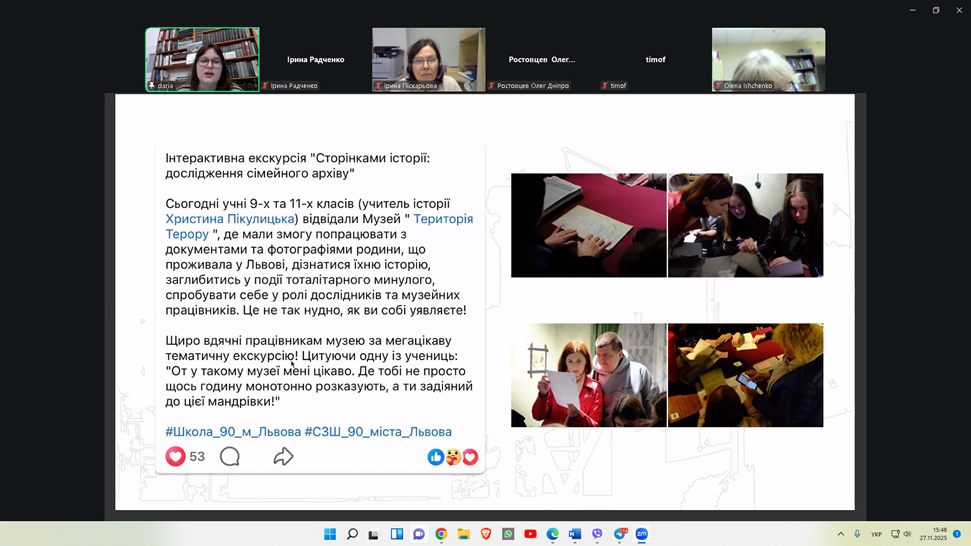Open Telegram from the taskbar
Viewport: 971px width, 546px height.
click(620, 534)
